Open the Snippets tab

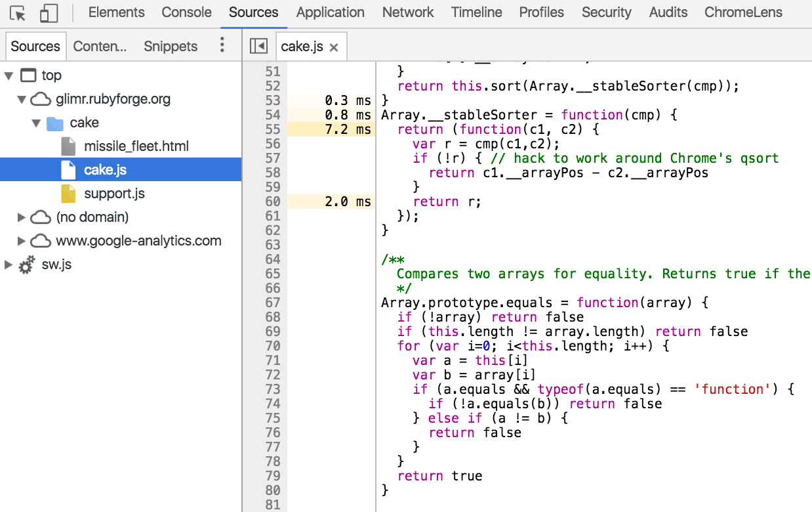click(x=170, y=46)
